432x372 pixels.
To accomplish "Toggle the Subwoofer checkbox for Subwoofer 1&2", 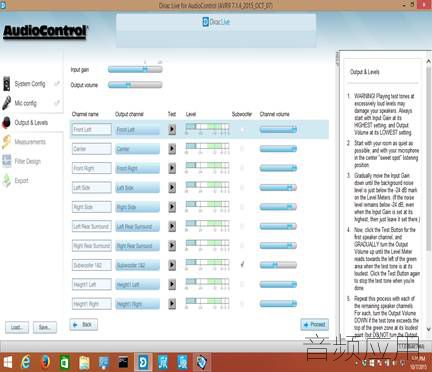I will point(242,265).
